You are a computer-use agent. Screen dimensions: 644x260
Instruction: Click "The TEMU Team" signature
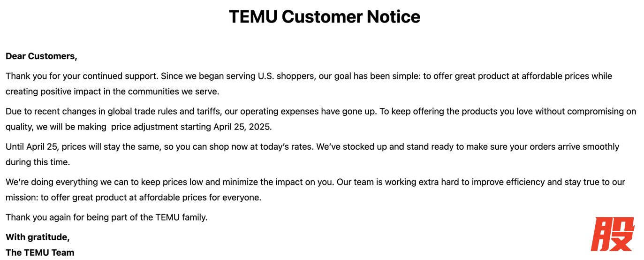click(40, 252)
